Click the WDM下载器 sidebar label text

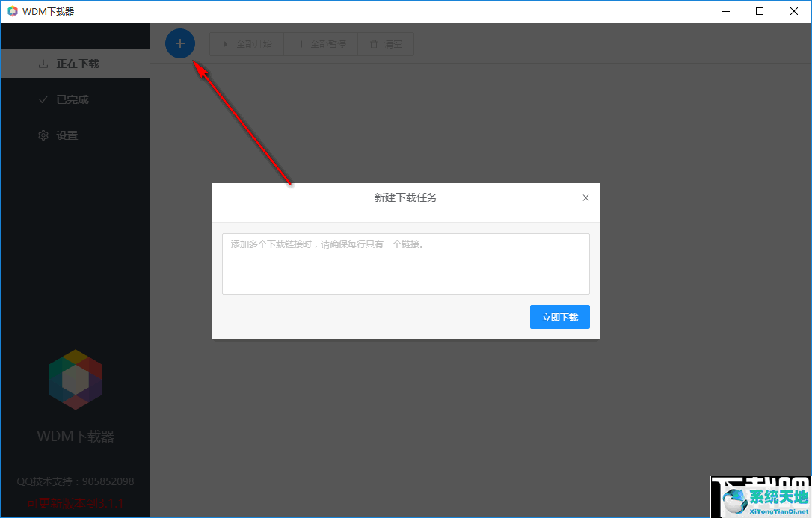point(76,437)
